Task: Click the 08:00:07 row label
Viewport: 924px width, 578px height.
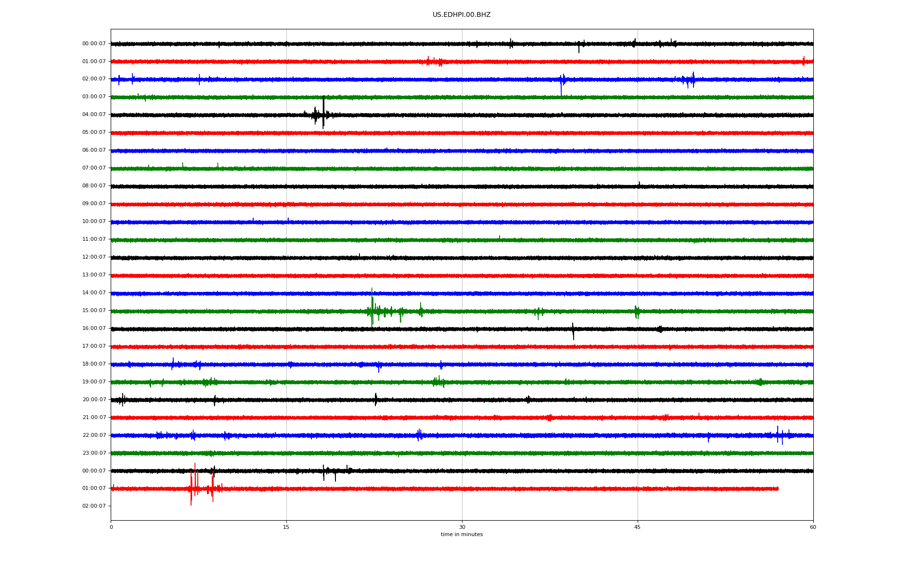Action: pos(94,186)
